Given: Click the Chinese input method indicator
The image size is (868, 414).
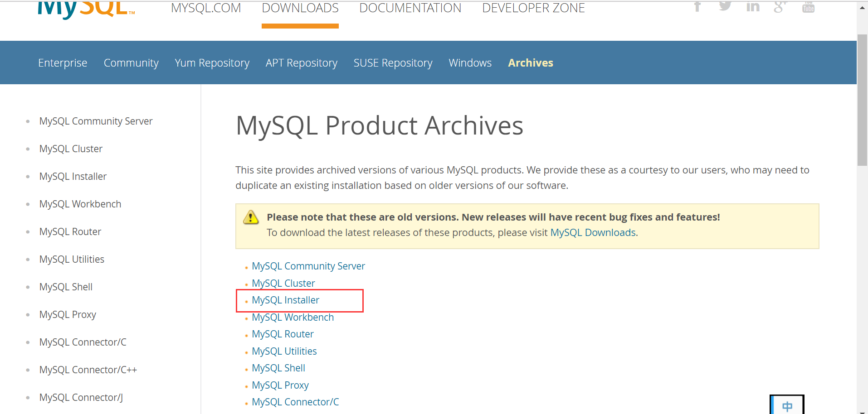Looking at the screenshot, I should 787,405.
